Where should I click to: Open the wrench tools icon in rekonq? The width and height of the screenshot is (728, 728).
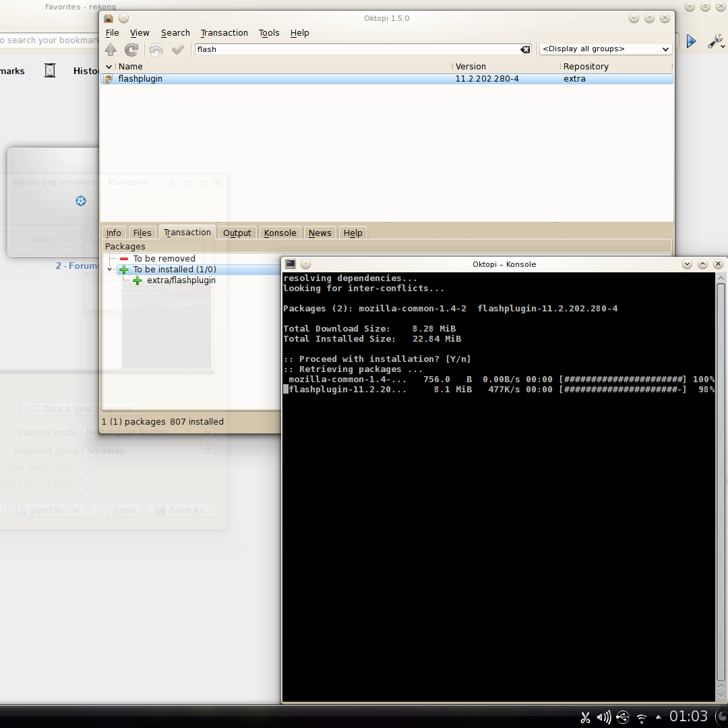[715, 41]
